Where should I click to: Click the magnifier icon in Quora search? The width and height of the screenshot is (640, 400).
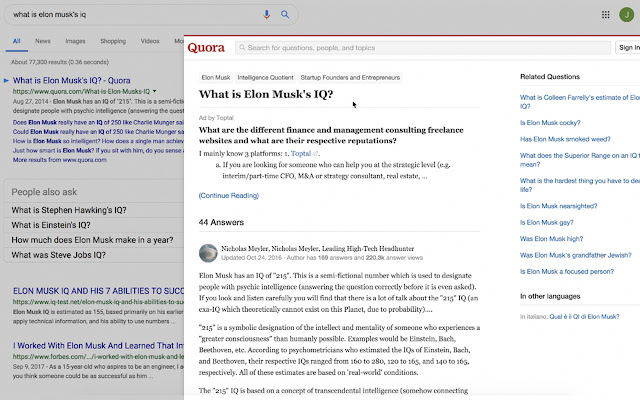tap(242, 48)
